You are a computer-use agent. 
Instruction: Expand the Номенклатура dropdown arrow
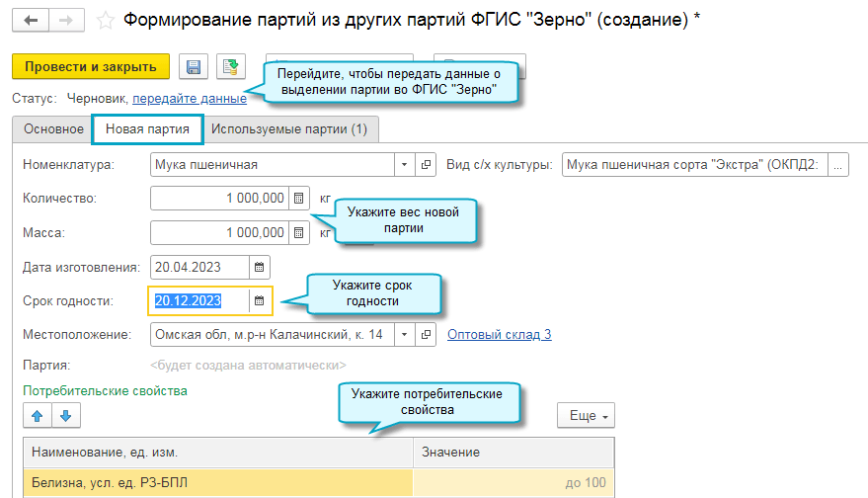pyautogui.click(x=405, y=165)
